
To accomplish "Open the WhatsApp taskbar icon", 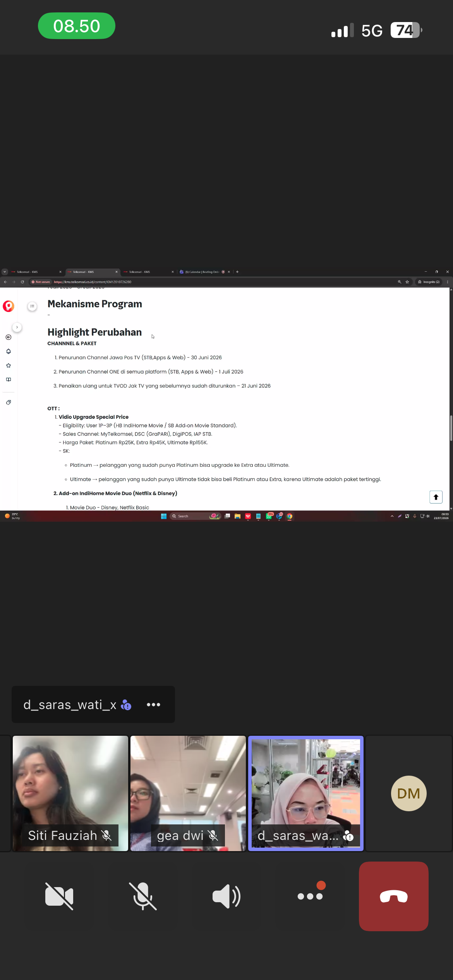I will point(269,516).
